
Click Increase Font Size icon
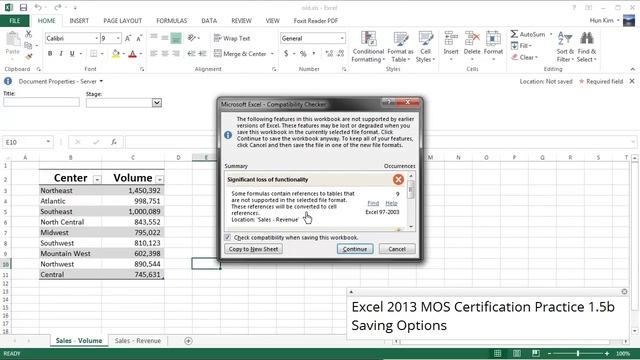(x=128, y=38)
